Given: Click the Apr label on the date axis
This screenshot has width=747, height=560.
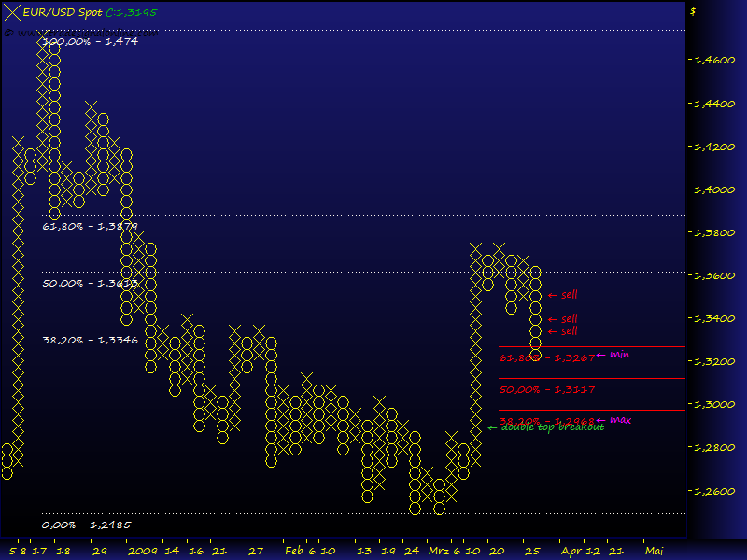Looking at the screenshot, I should 571,550.
